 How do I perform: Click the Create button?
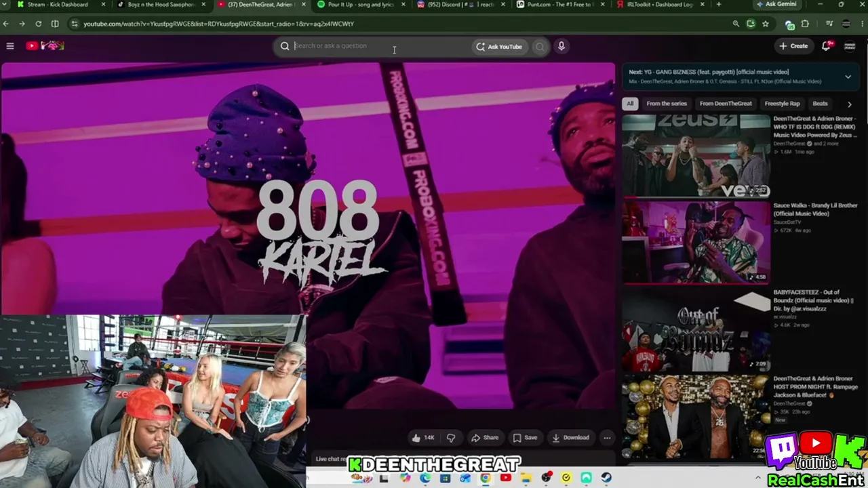pyautogui.click(x=793, y=46)
